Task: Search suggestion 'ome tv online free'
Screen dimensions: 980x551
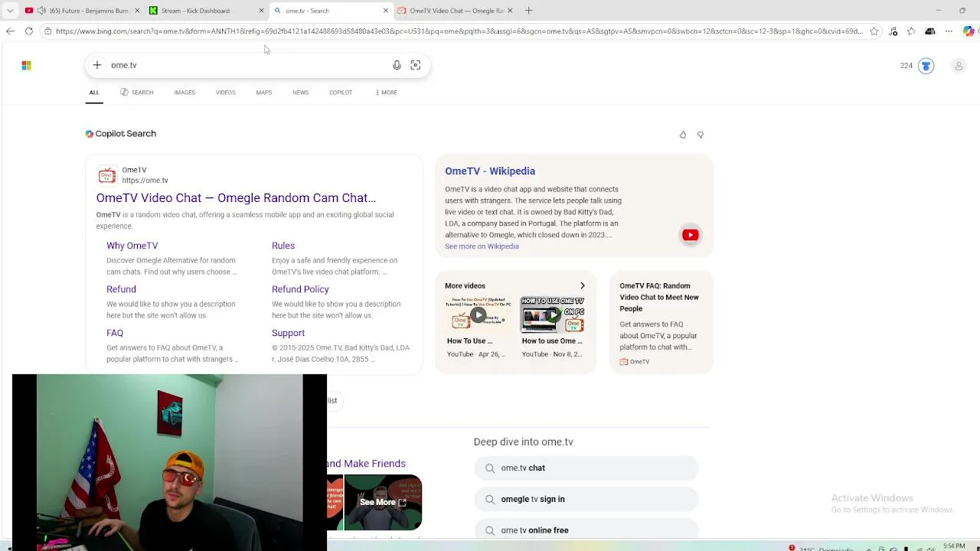Action: point(586,530)
